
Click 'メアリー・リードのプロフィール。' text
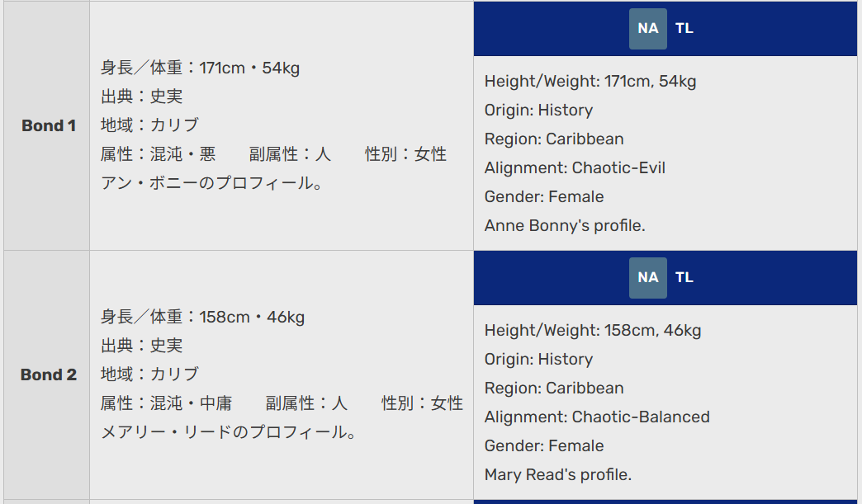tap(229, 432)
